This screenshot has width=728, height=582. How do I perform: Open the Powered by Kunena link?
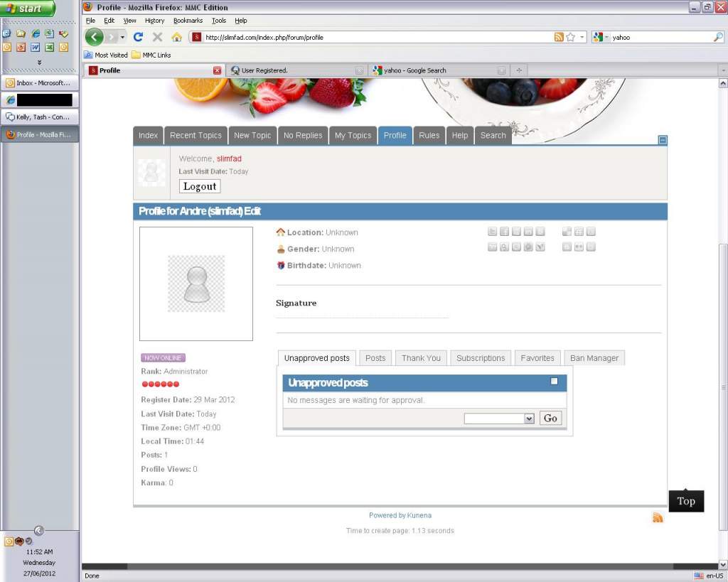point(400,515)
